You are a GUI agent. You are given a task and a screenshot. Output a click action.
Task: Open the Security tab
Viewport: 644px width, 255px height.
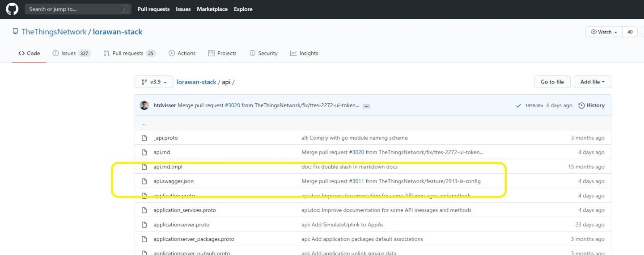click(x=263, y=53)
